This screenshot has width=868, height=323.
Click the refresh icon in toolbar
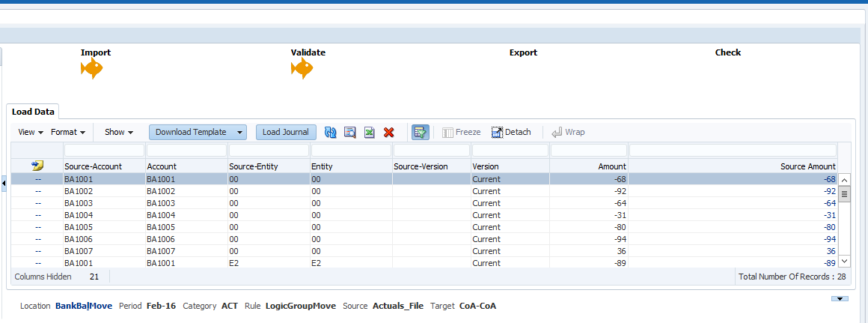click(x=331, y=132)
